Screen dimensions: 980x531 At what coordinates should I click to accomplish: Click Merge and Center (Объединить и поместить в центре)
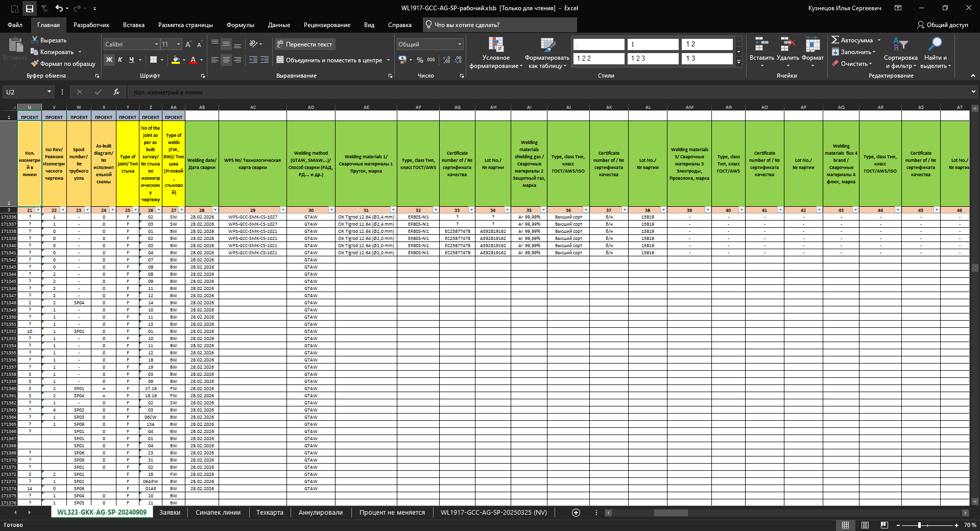(x=333, y=60)
